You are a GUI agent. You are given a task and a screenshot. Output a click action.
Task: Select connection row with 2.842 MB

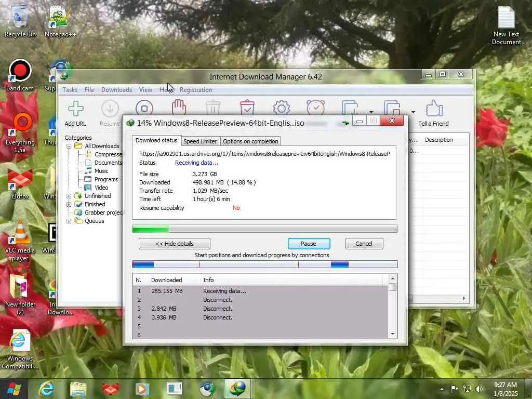(260, 309)
